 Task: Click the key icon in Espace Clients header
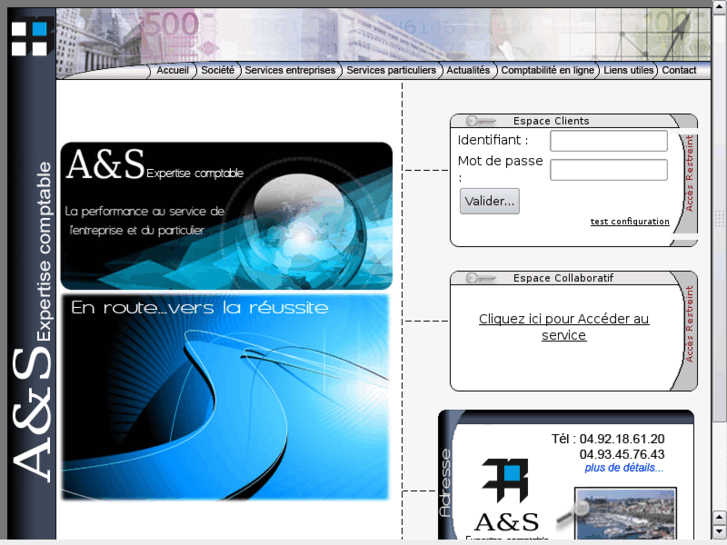pos(481,121)
